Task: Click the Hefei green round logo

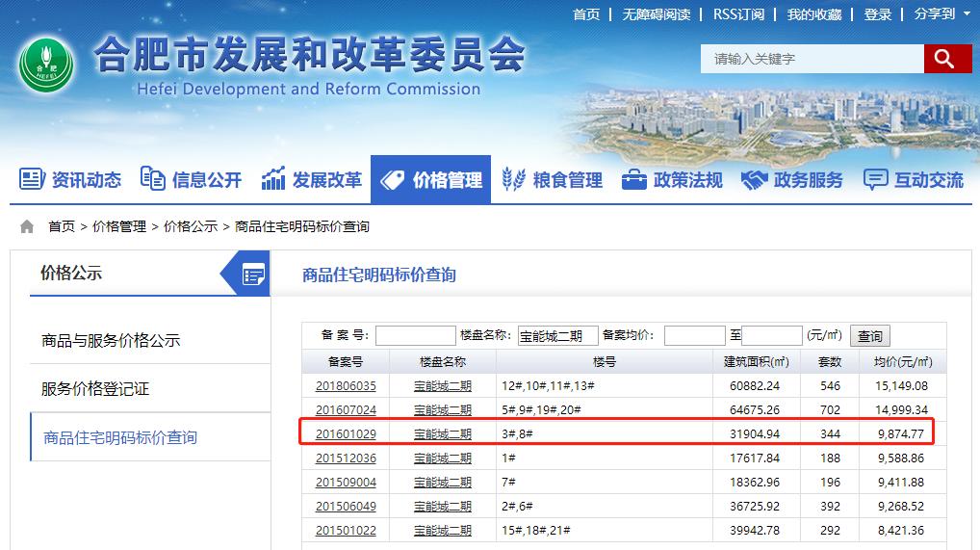Action: click(x=46, y=65)
